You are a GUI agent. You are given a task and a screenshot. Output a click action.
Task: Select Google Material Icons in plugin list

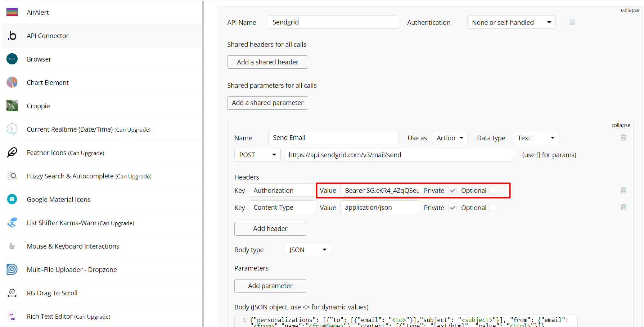click(102, 199)
